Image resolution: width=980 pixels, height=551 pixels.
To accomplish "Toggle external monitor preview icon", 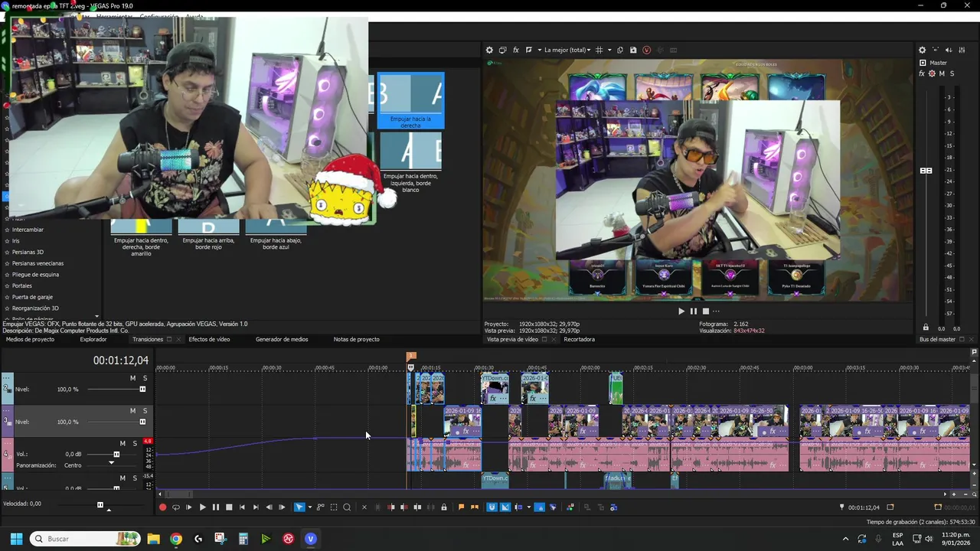I will [x=502, y=50].
